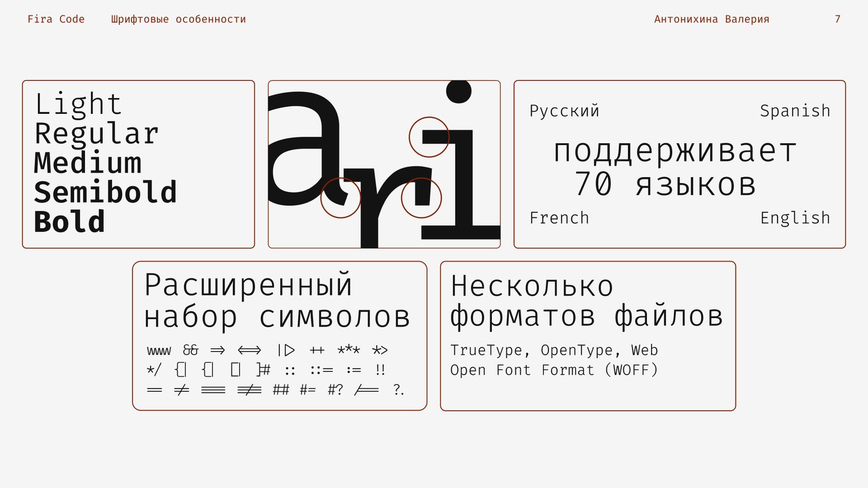
Task: Click the "Шрифтовые особенности" header text
Action: click(178, 19)
